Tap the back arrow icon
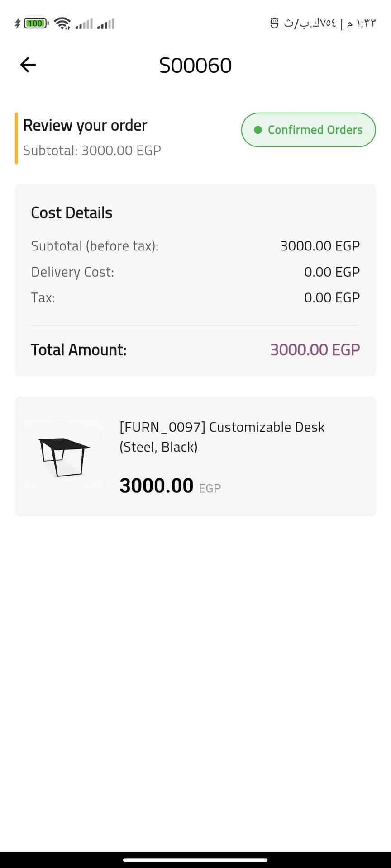 [x=28, y=65]
